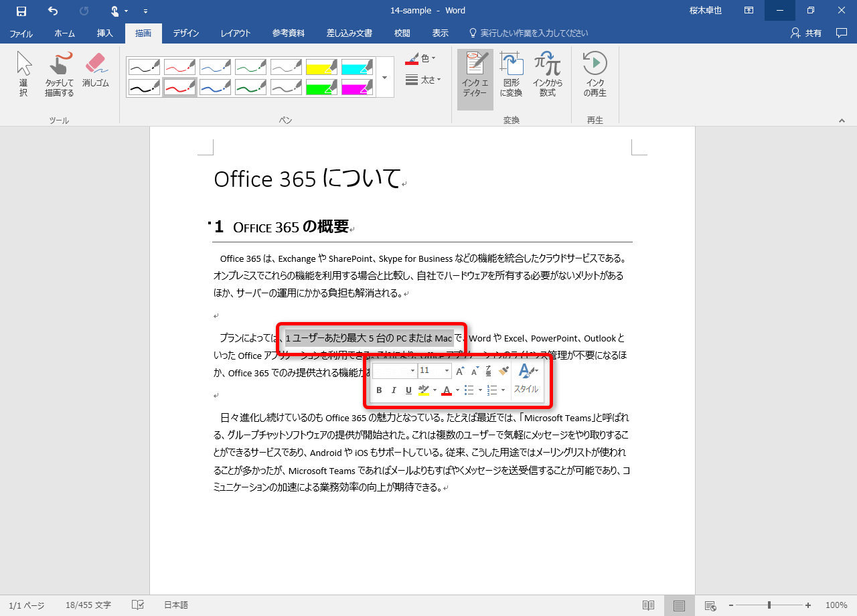857x616 pixels.
Task: Toggle Bold in mini toolbar
Action: coord(379,390)
